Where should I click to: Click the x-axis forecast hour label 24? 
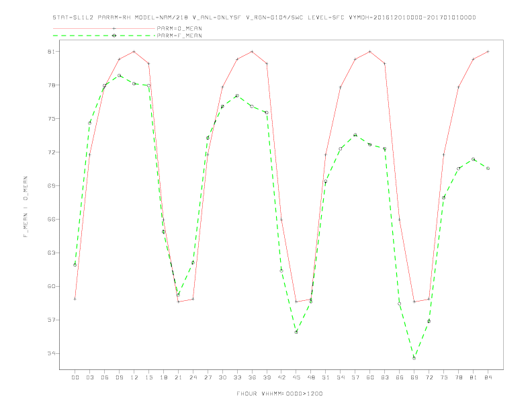tap(193, 377)
